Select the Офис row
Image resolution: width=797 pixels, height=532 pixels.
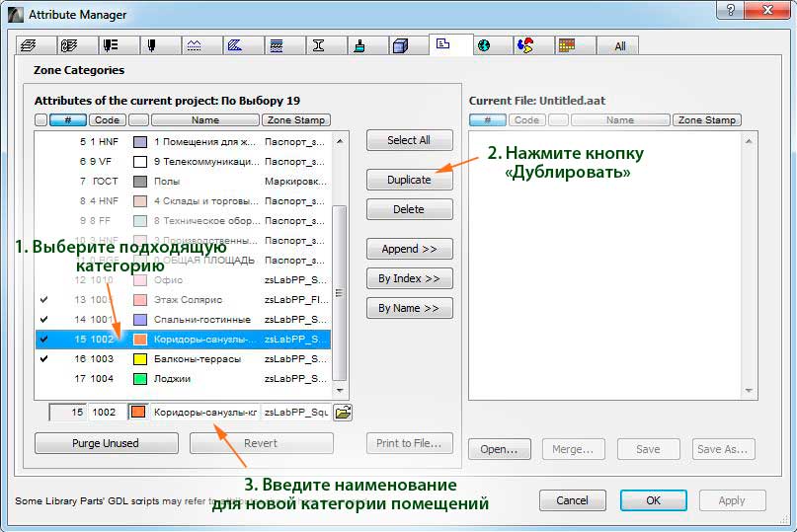(x=183, y=280)
